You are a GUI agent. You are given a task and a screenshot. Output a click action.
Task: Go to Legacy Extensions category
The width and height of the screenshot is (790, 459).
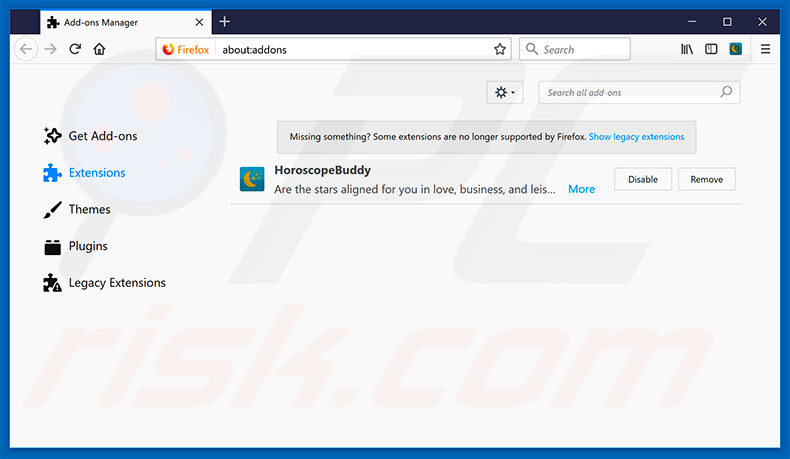[104, 283]
